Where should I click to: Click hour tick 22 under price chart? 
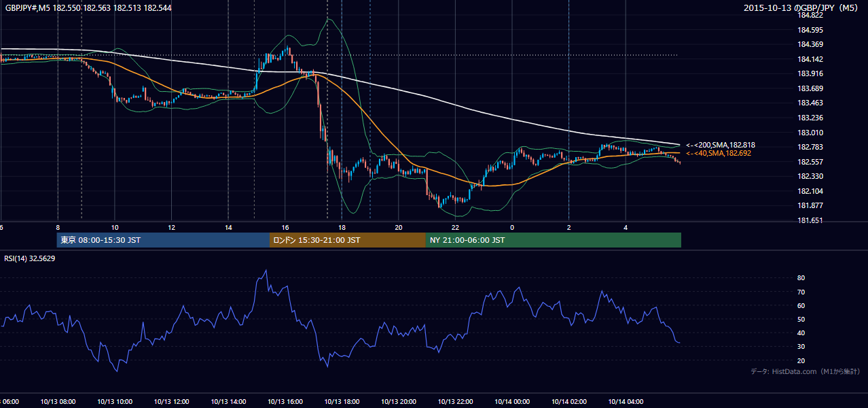click(455, 227)
